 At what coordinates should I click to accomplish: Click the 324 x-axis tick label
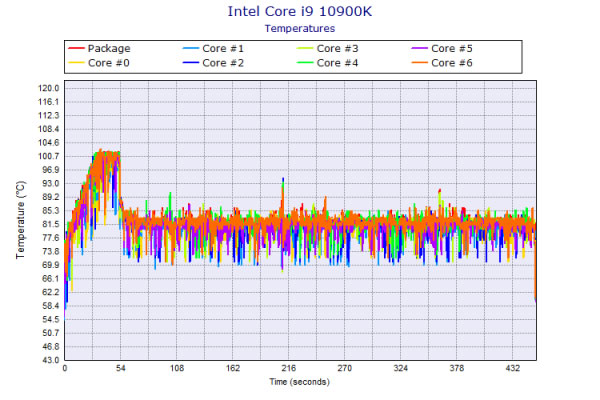pos(401,368)
